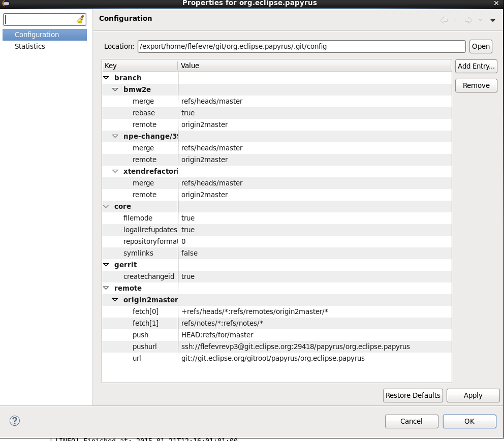The width and height of the screenshot is (504, 441).
Task: Select the repositoryformat key row
Action: [x=150, y=241]
